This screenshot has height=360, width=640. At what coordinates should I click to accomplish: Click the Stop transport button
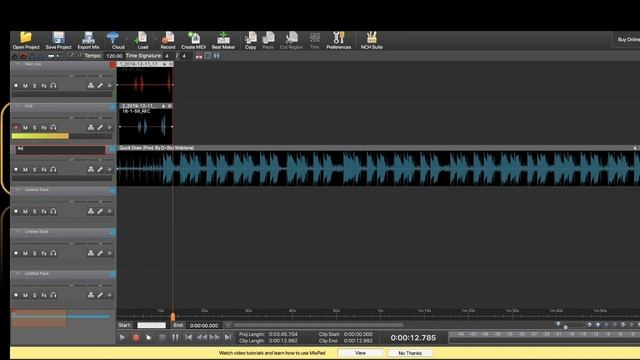pyautogui.click(x=162, y=338)
